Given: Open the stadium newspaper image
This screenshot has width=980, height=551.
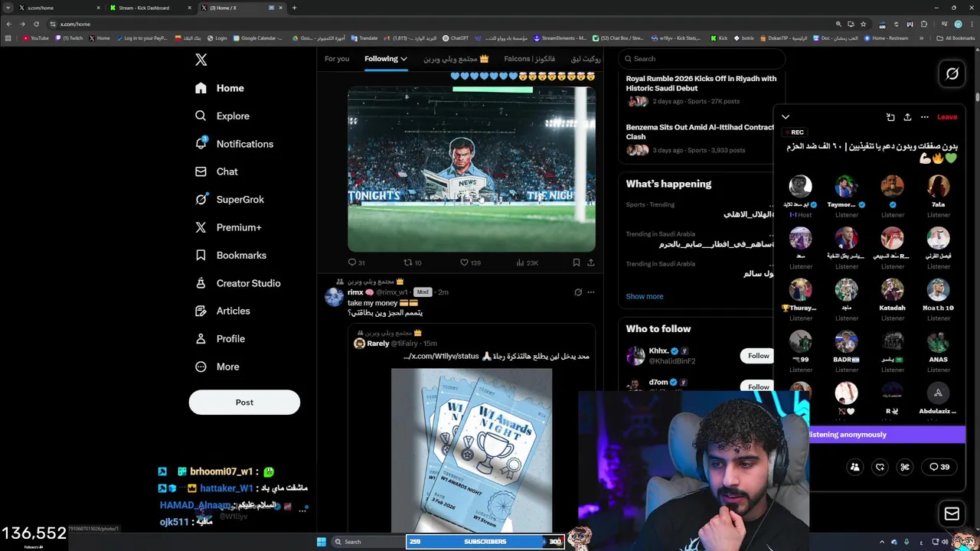Looking at the screenshot, I should click(x=472, y=169).
